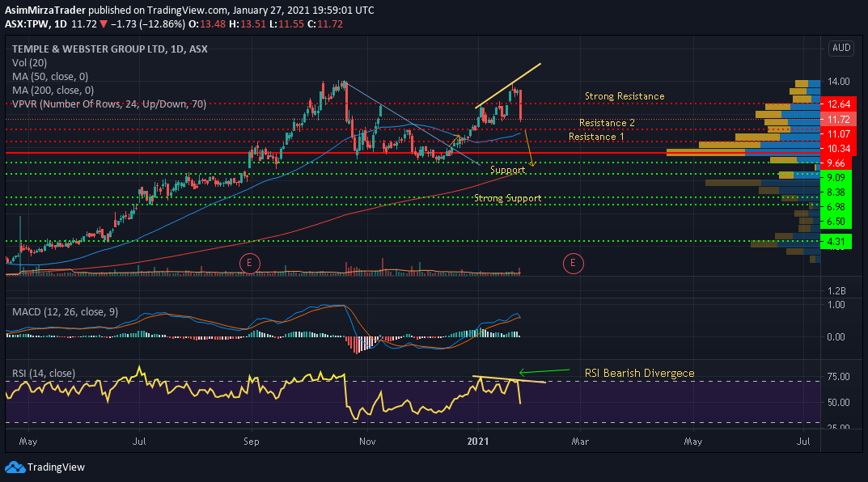Click the Jul label left of Sep on time axis

pos(139,441)
